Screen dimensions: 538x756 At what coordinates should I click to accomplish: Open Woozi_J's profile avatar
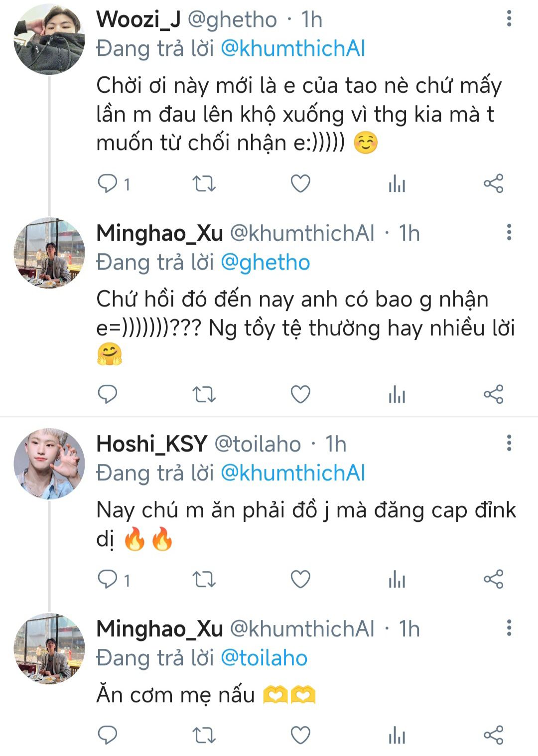[x=49, y=39]
